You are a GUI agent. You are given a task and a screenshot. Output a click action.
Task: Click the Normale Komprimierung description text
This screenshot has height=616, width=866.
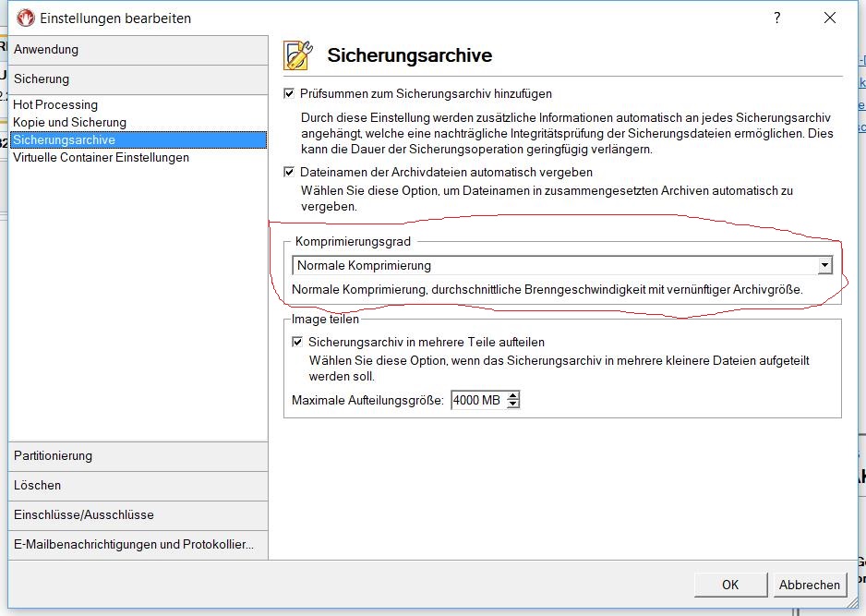547,289
